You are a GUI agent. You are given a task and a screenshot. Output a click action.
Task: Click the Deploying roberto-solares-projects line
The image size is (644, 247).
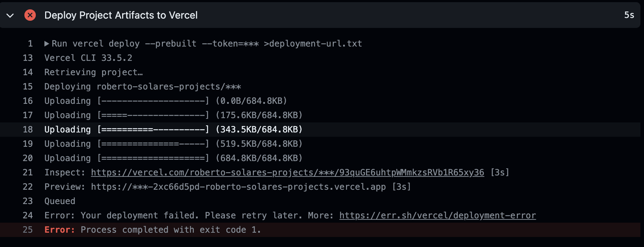[142, 87]
